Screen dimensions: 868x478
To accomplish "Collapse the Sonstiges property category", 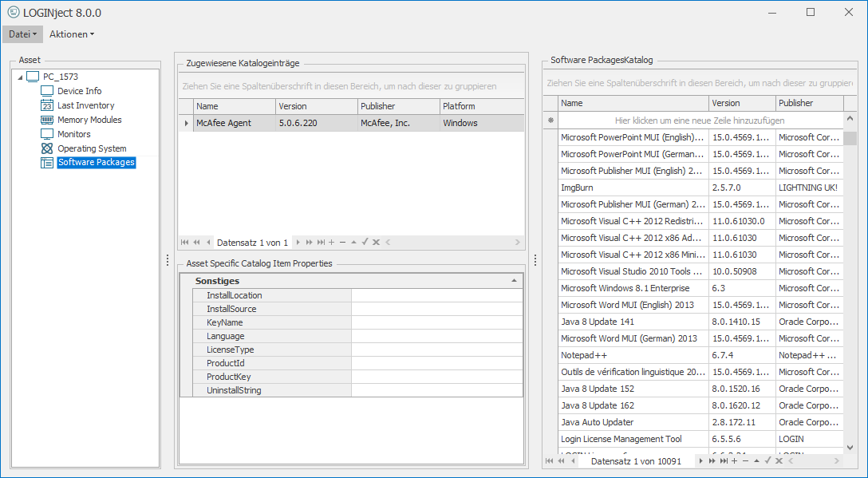I will click(x=514, y=281).
